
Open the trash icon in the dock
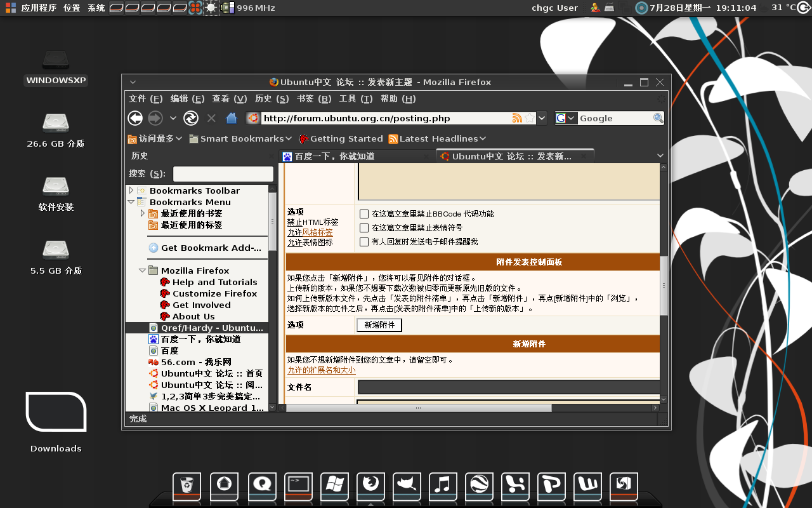[187, 486]
